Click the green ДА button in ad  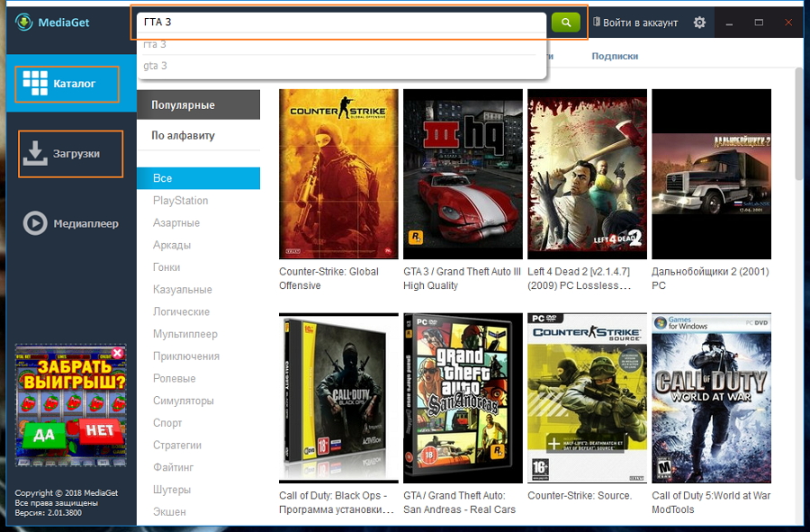coord(43,435)
